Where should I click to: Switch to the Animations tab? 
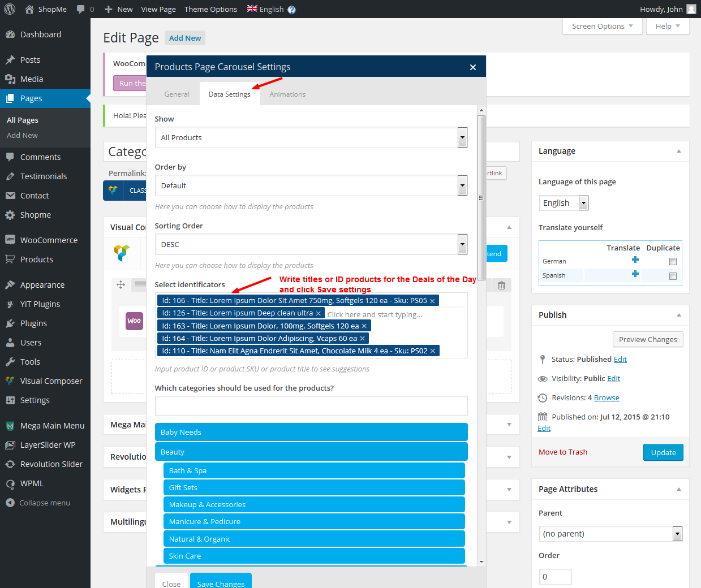coord(287,94)
